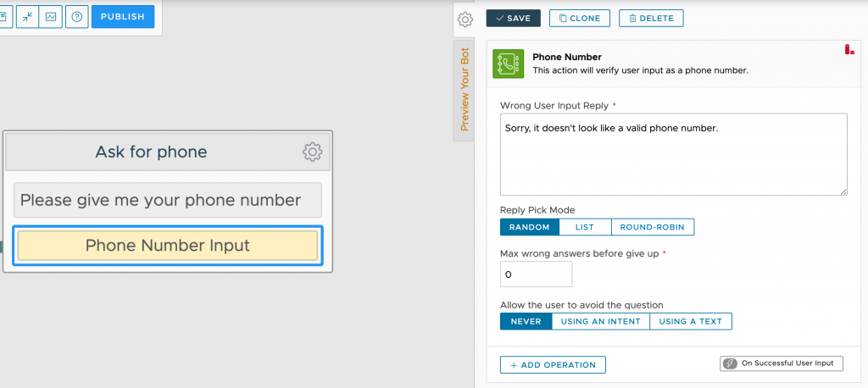Screen dimensions: 868x388
Task: Click the Max wrong answers input field
Action: point(537,274)
